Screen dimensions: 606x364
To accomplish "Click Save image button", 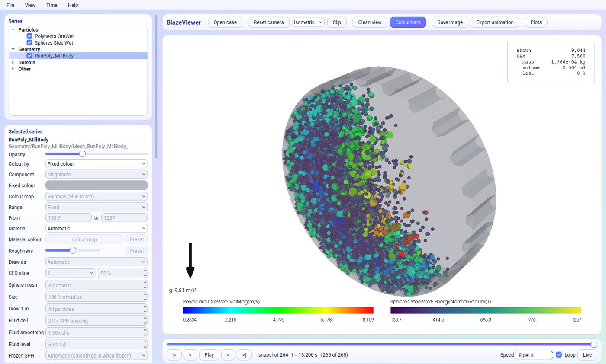I will coord(450,22).
